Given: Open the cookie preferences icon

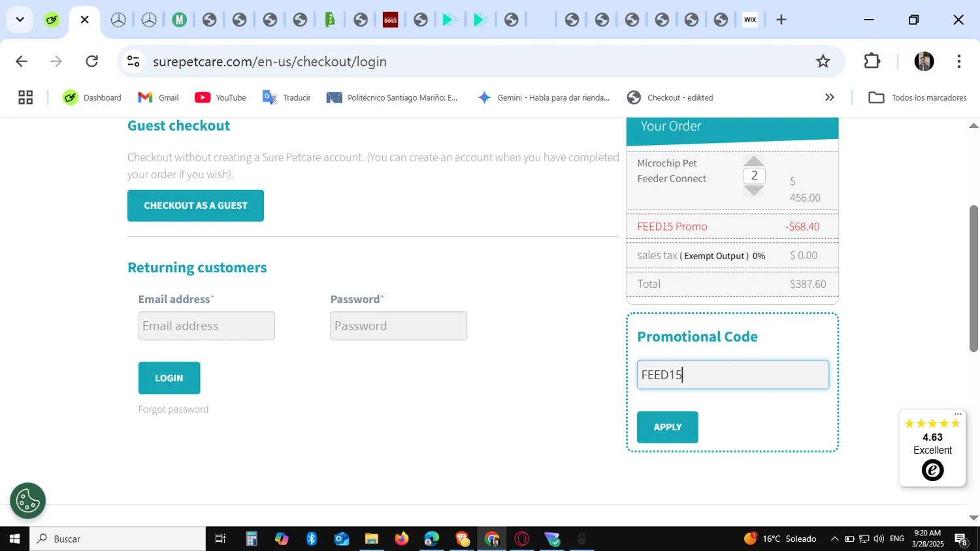Looking at the screenshot, I should click(28, 501).
